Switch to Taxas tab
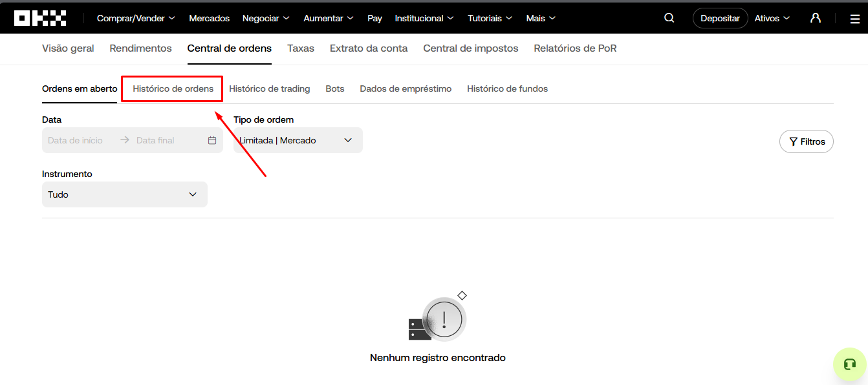 [301, 48]
